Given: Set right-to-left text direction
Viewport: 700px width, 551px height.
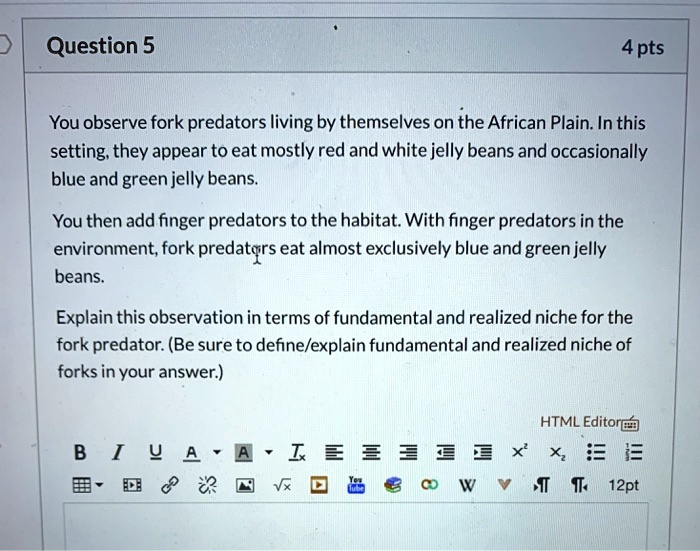Looking at the screenshot, I should pyautogui.click(x=579, y=485).
